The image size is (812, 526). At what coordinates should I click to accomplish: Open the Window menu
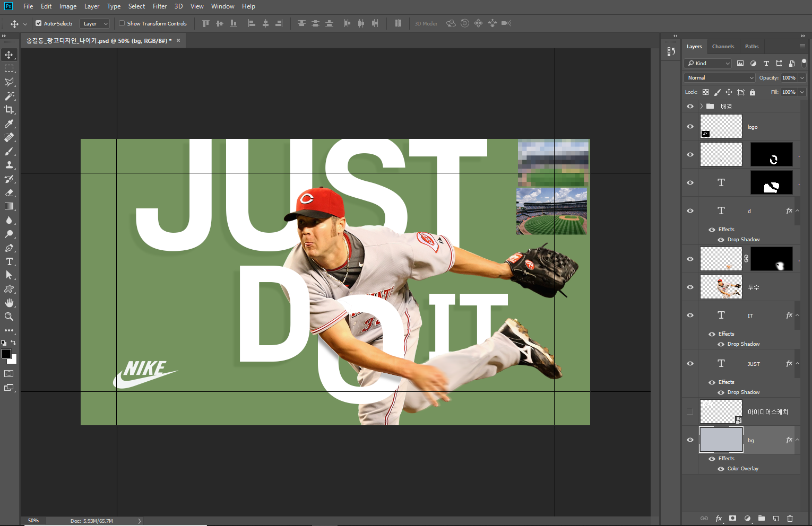223,6
